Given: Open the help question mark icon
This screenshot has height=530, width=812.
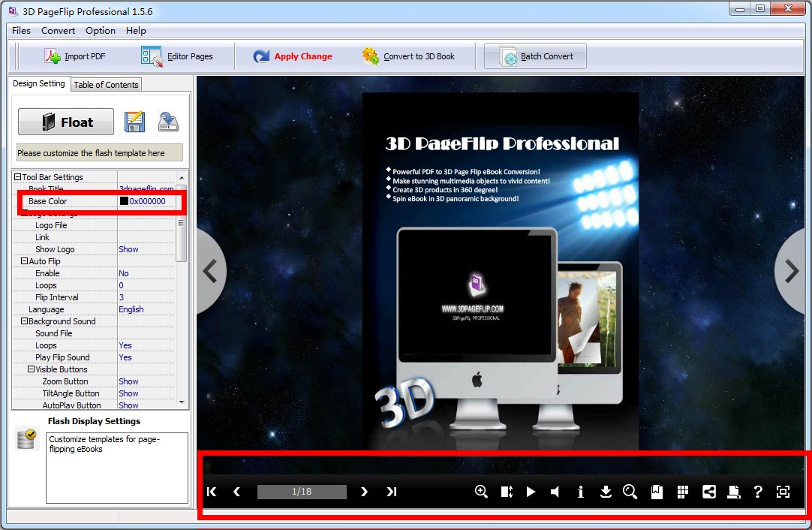Looking at the screenshot, I should click(758, 492).
